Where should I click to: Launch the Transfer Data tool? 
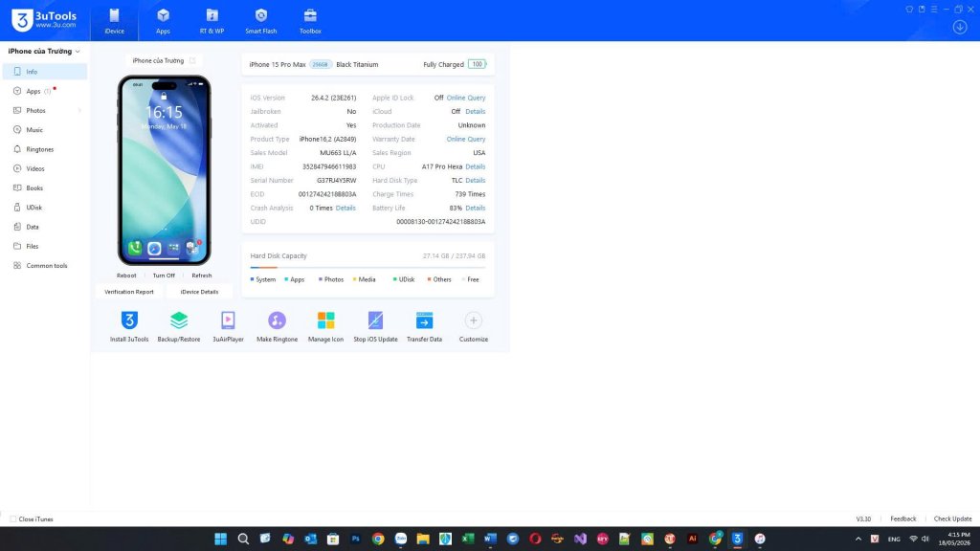click(x=424, y=326)
